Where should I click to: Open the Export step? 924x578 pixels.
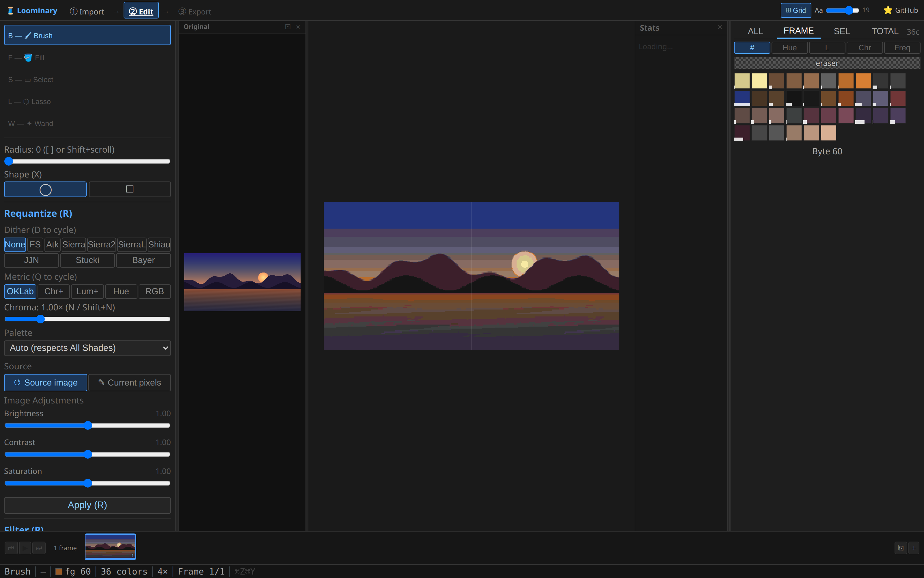click(x=195, y=12)
